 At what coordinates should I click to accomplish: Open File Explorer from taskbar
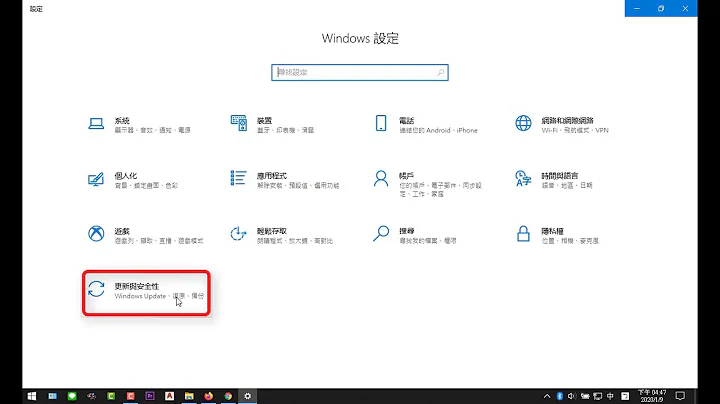[189, 396]
